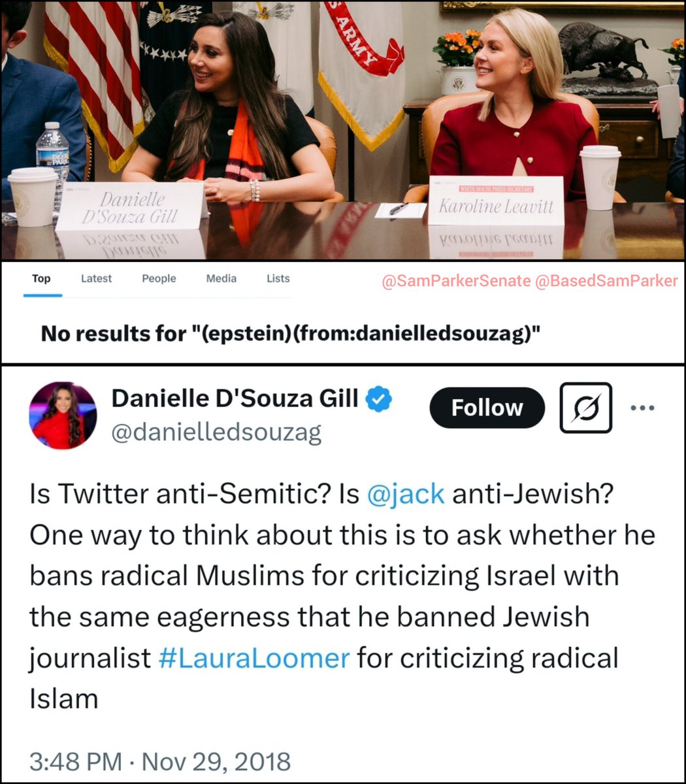686x784 pixels.
Task: Click the @BasedSamParker watermark handle
Action: 607,281
